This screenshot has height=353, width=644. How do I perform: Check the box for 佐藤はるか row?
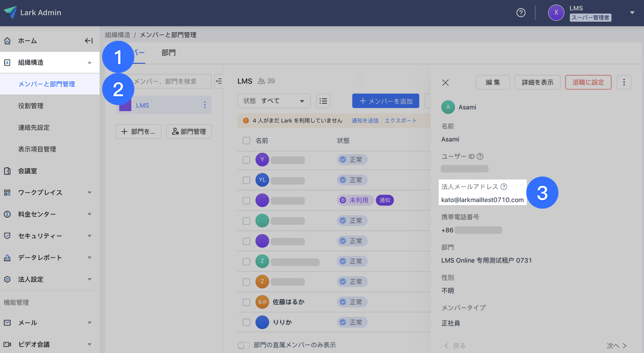tap(247, 302)
